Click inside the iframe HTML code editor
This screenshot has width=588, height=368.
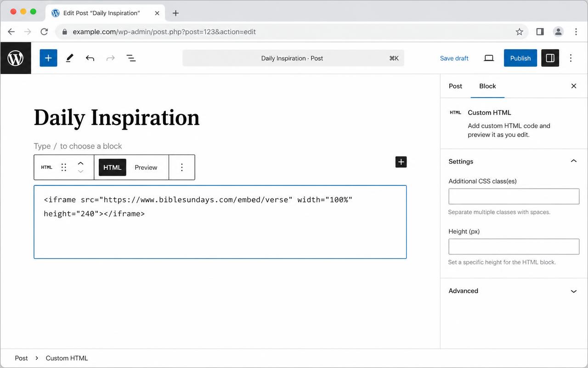click(220, 222)
